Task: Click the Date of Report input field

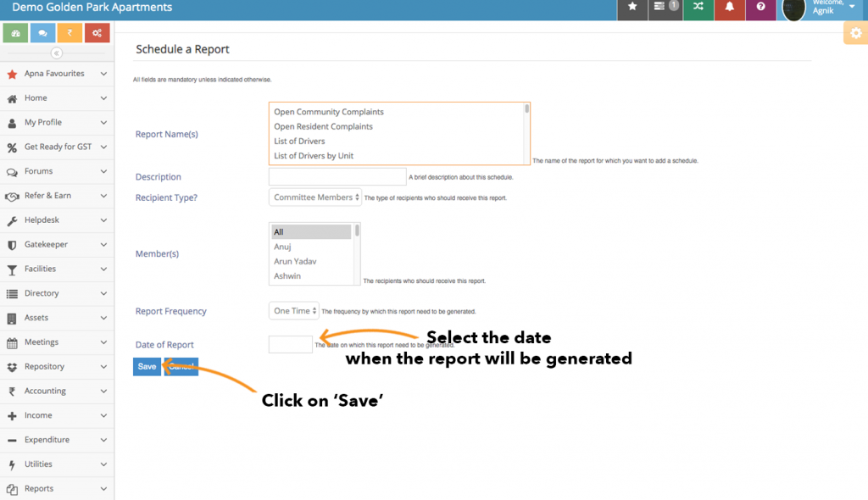Action: (291, 344)
